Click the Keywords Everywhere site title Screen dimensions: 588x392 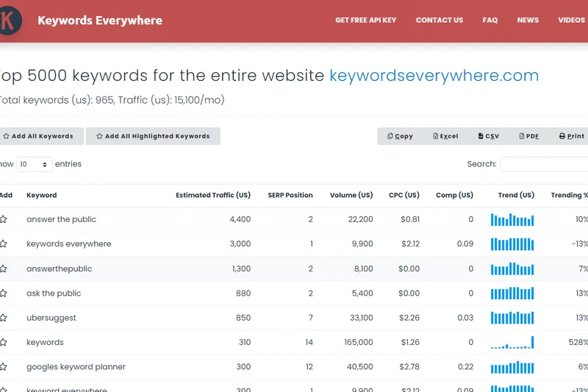100,21
